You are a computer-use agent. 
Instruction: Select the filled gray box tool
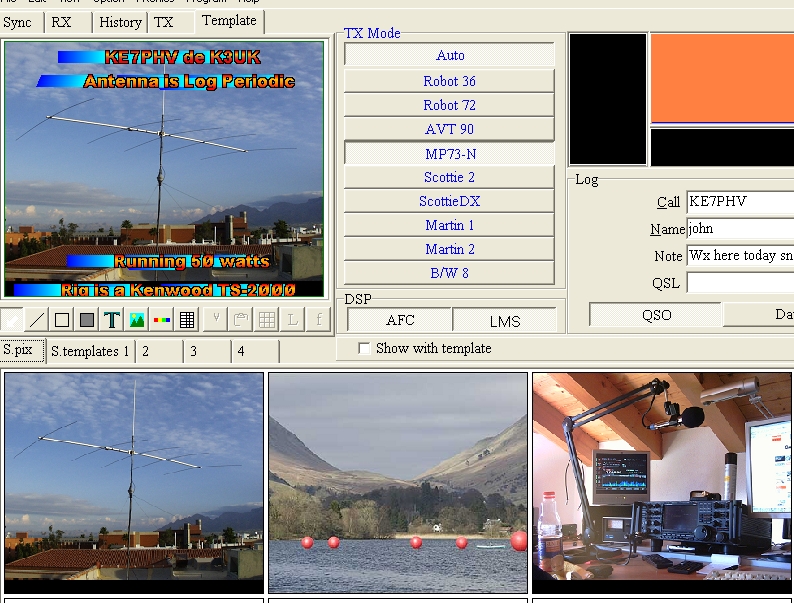click(87, 320)
